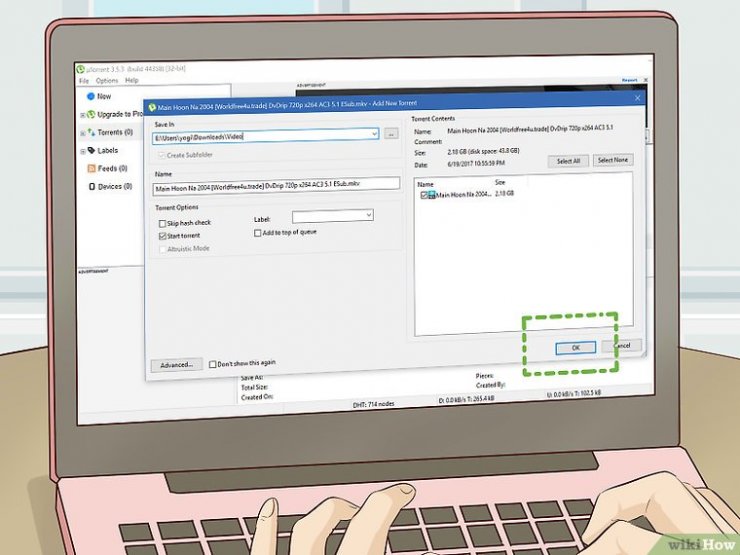The width and height of the screenshot is (740, 555).
Task: Select Feeds (0) in the sidebar
Action: coord(112,168)
